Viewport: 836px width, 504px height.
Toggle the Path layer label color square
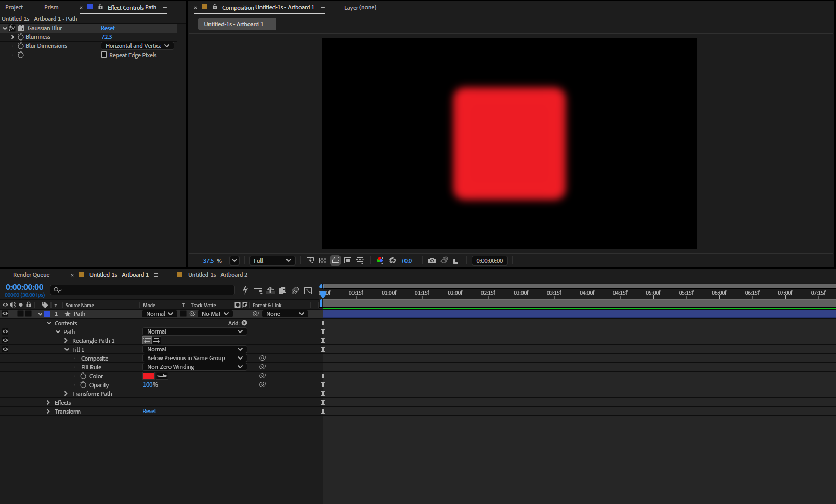[47, 314]
